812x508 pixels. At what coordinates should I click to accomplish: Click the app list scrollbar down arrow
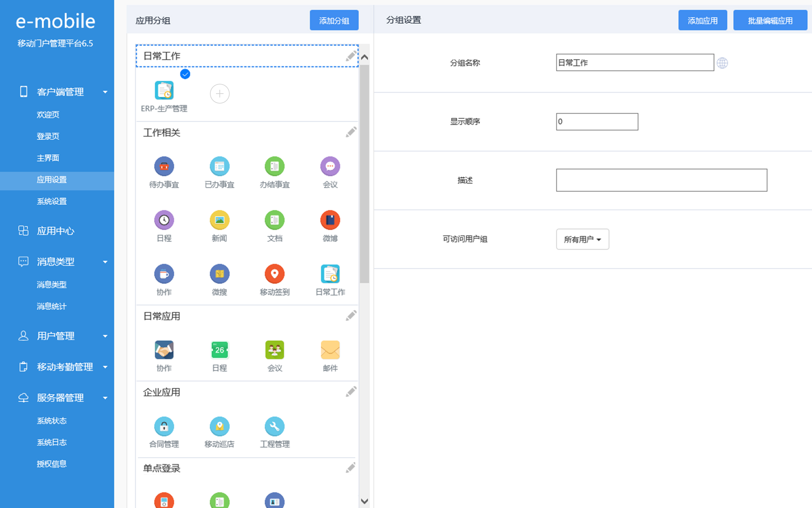(364, 501)
